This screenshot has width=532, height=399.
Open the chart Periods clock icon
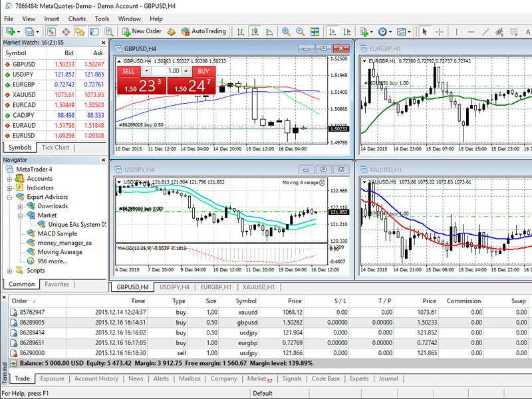[x=382, y=31]
